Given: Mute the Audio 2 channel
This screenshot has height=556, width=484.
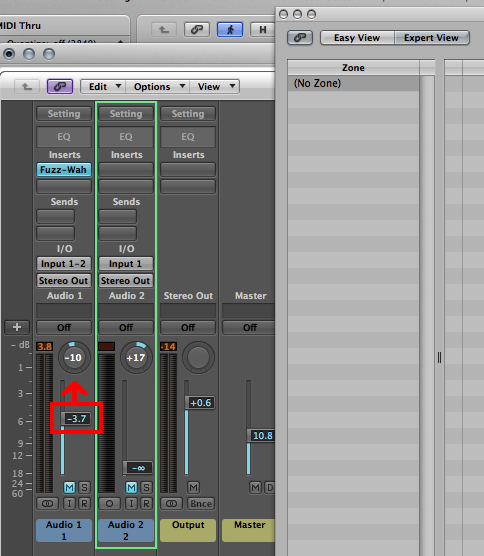Looking at the screenshot, I should tap(132, 488).
